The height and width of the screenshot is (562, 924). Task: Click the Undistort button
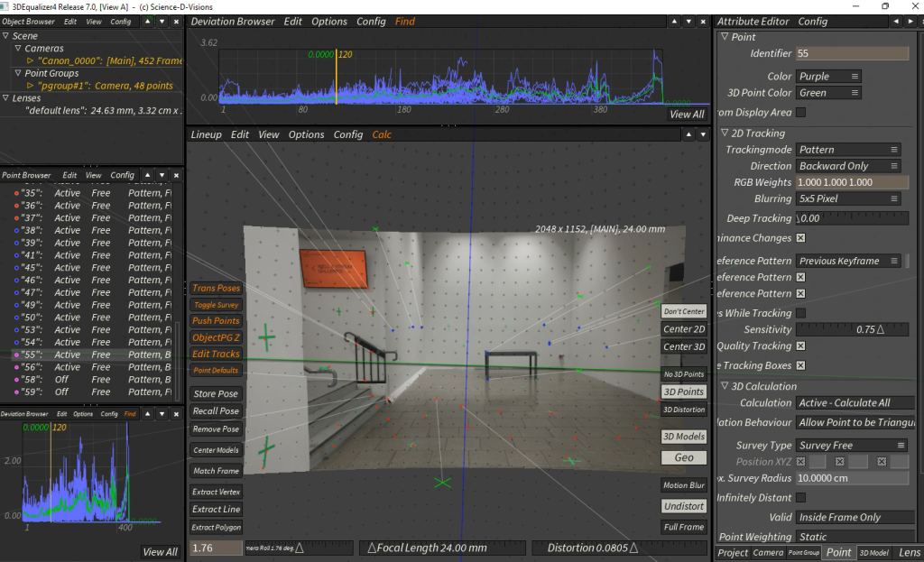684,506
